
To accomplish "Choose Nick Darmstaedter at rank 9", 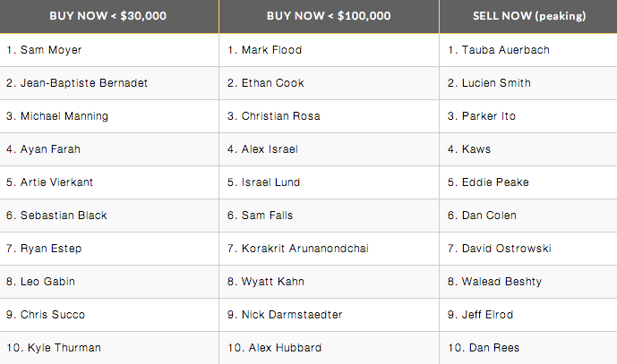I will 292,315.
